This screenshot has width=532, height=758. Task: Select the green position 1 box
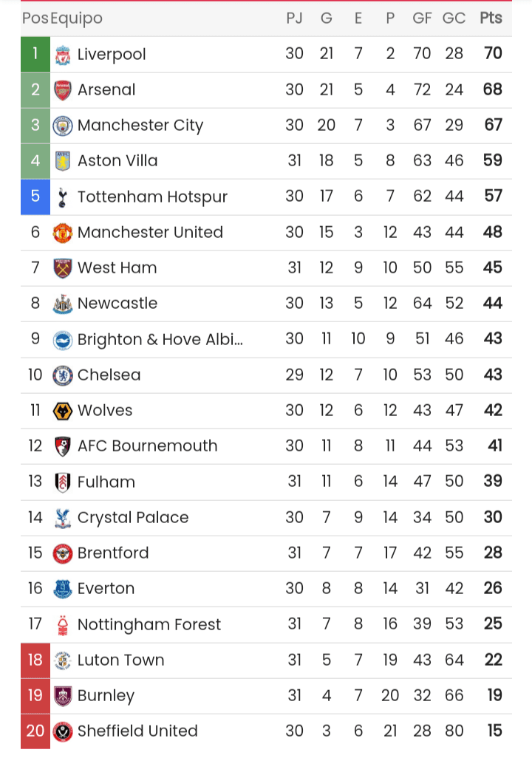[x=35, y=54]
